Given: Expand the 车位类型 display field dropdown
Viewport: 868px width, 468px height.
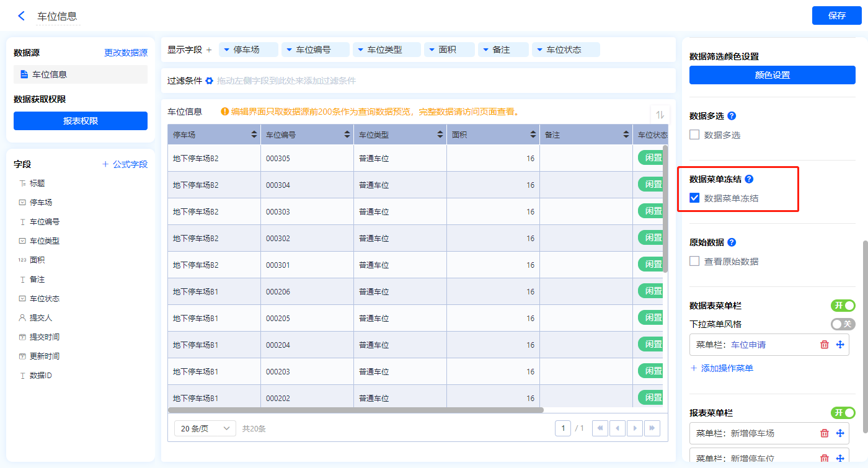Looking at the screenshot, I should (x=360, y=50).
